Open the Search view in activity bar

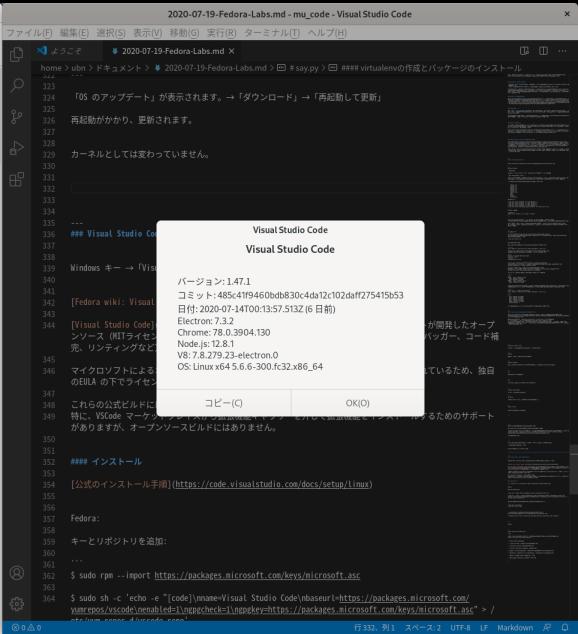click(x=16, y=85)
